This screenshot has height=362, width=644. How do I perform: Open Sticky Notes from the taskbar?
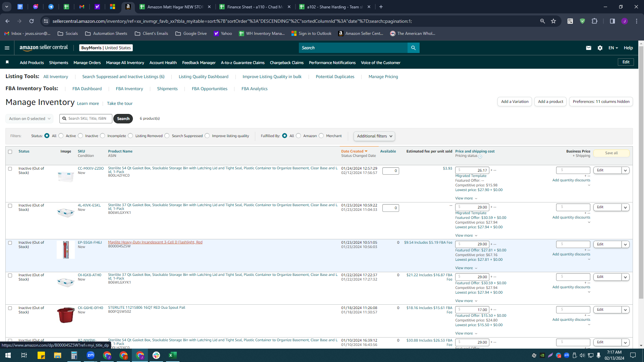[x=41, y=355]
